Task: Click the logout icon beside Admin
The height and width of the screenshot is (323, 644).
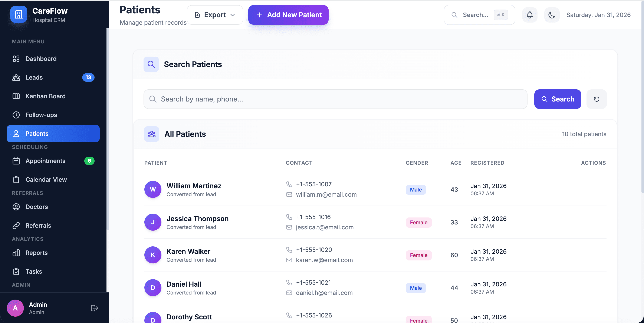Action: (x=94, y=308)
